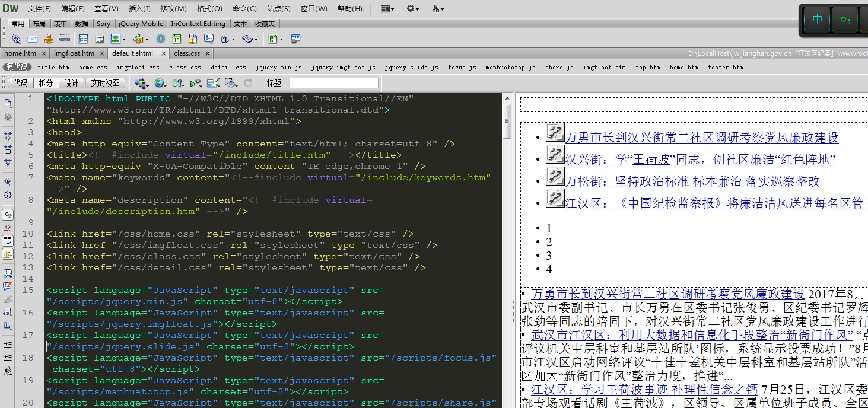
Task: Toggle line numbers in code view
Action: point(8,215)
